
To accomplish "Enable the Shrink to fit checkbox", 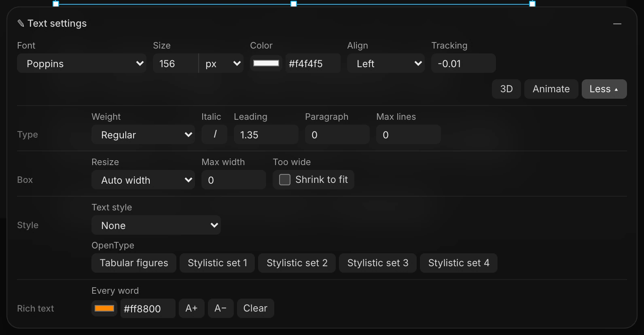I will pos(285,180).
